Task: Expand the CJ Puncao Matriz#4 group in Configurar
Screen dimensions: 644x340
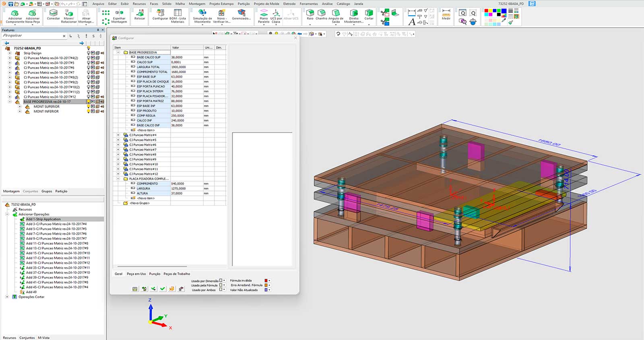Action: (x=118, y=135)
